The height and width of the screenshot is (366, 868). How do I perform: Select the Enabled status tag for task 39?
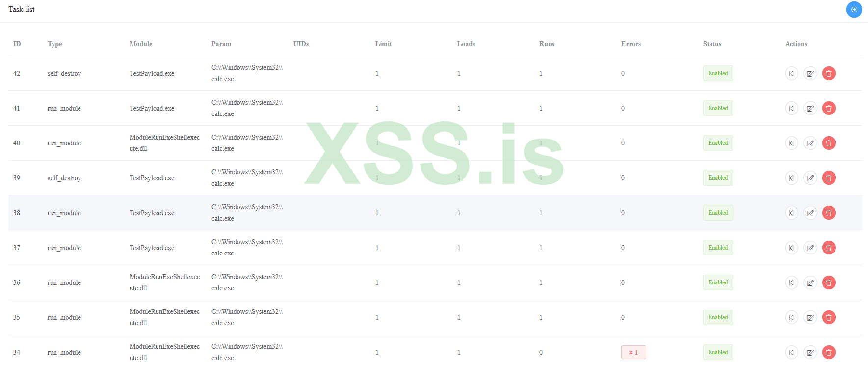[x=718, y=178]
